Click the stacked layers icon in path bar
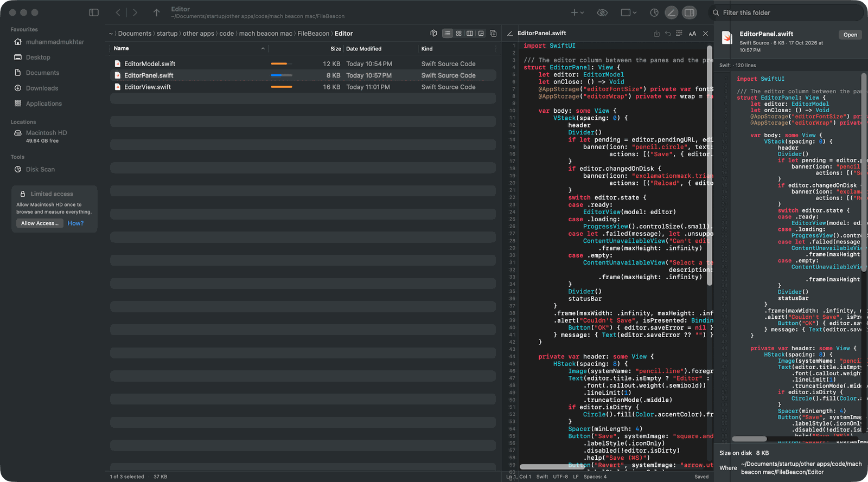The width and height of the screenshot is (868, 482). [x=433, y=34]
